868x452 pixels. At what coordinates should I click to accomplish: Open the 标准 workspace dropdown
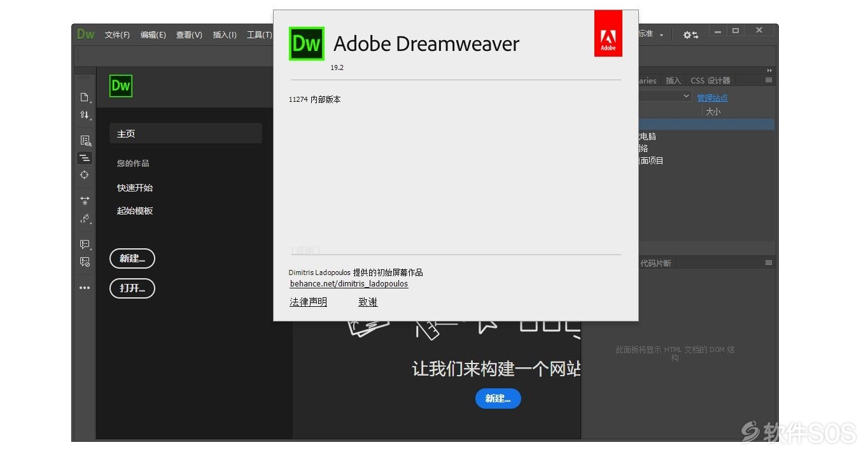[x=651, y=34]
